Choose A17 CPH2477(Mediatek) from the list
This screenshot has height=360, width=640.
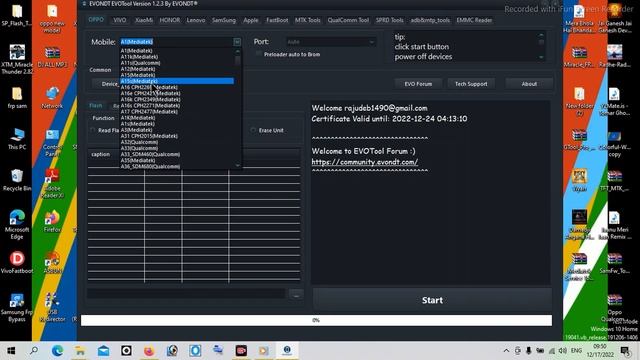pyautogui.click(x=177, y=111)
